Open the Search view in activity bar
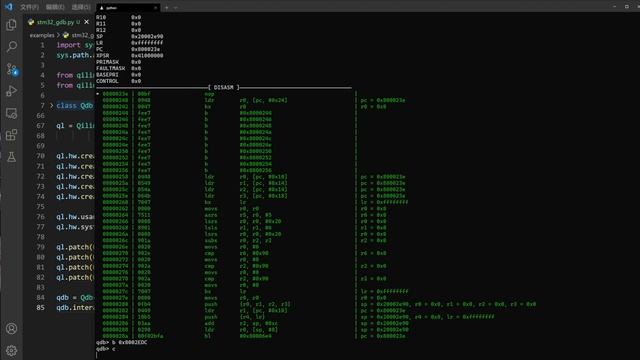The image size is (640, 360). pyautogui.click(x=11, y=47)
